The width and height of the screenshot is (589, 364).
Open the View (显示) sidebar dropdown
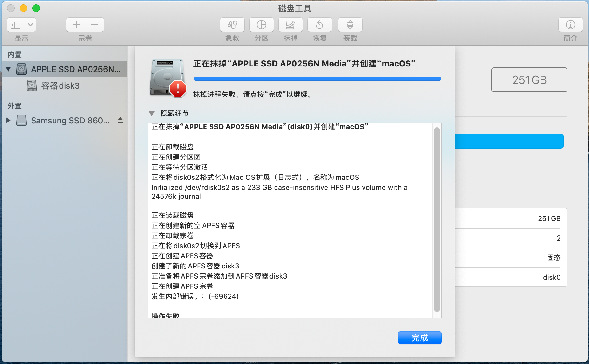coord(22,25)
